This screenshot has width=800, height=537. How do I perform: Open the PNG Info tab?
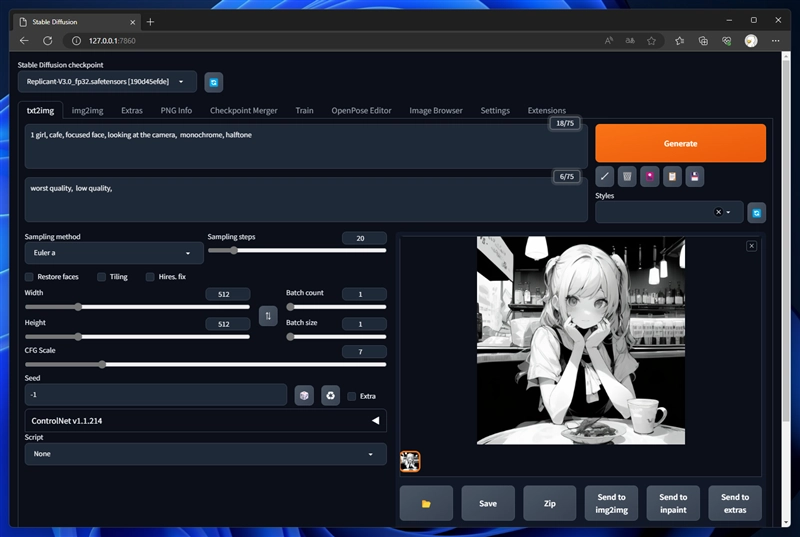coord(176,111)
